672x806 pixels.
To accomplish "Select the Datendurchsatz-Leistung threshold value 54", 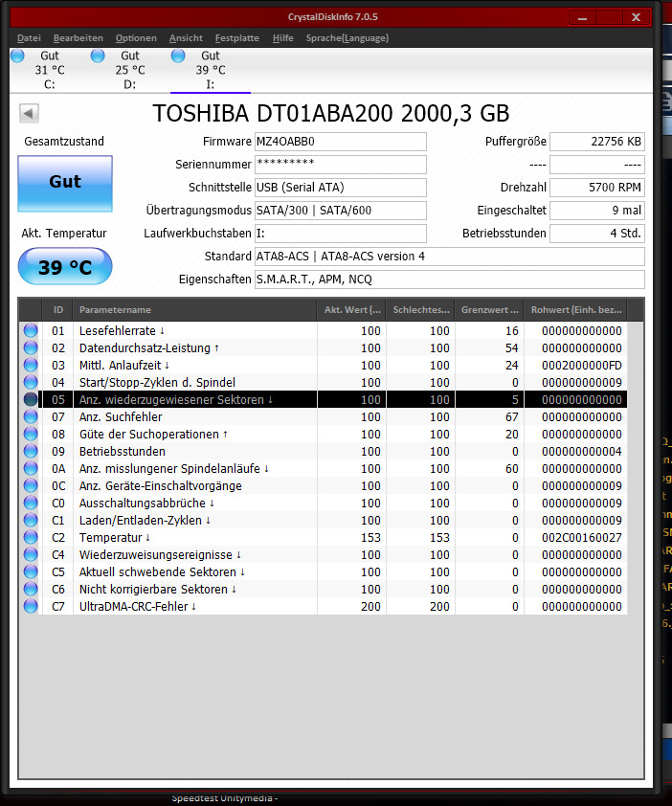I will pos(511,348).
